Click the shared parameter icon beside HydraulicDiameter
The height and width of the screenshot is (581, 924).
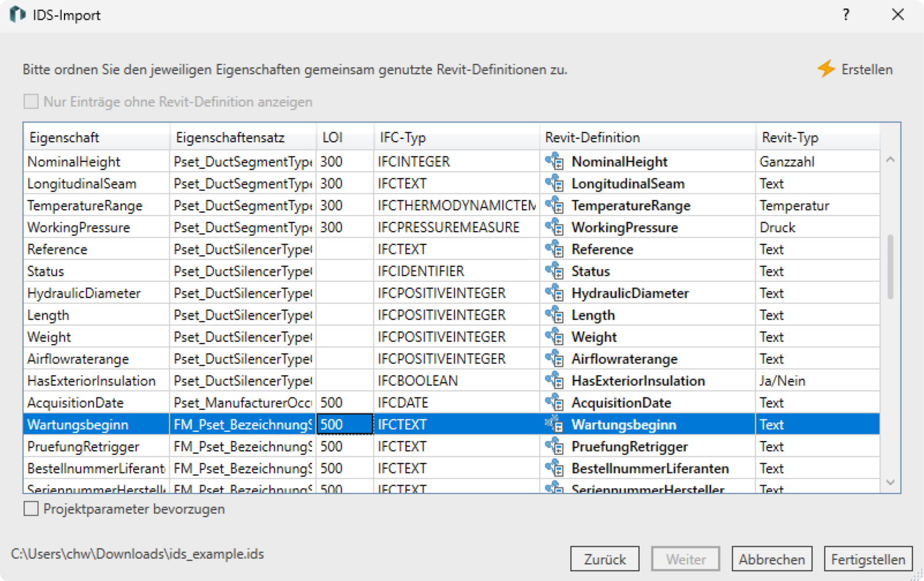(554, 293)
